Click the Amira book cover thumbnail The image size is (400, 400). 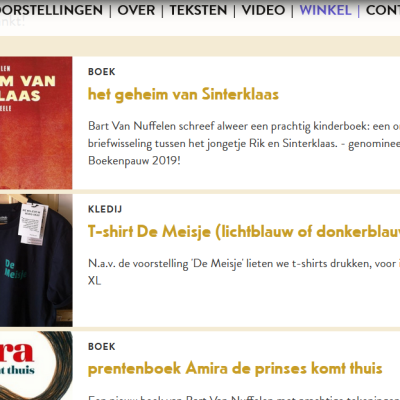[36, 366]
